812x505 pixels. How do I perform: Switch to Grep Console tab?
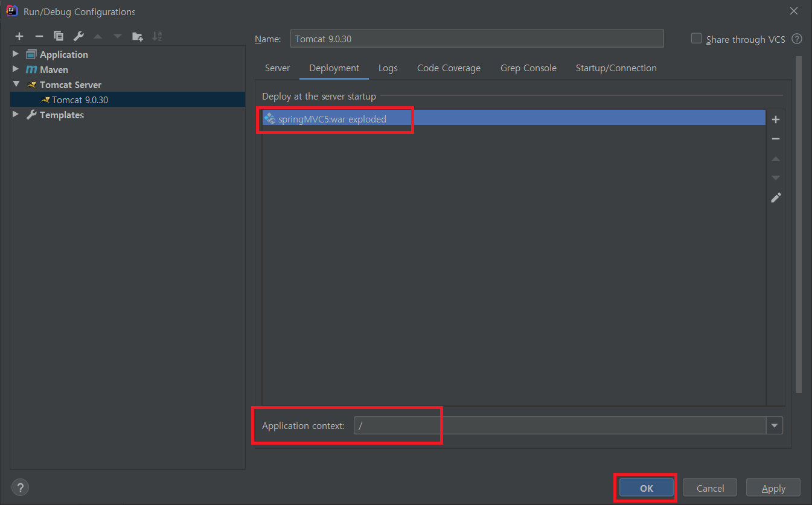528,68
